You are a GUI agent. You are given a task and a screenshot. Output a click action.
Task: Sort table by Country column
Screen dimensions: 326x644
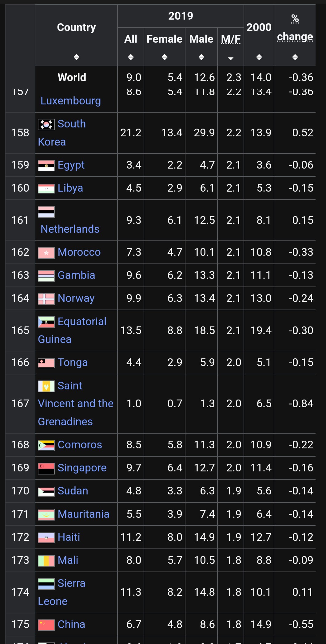76,57
